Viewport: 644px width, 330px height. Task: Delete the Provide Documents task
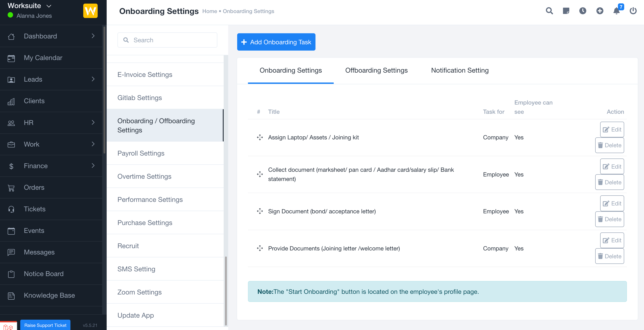(610, 256)
